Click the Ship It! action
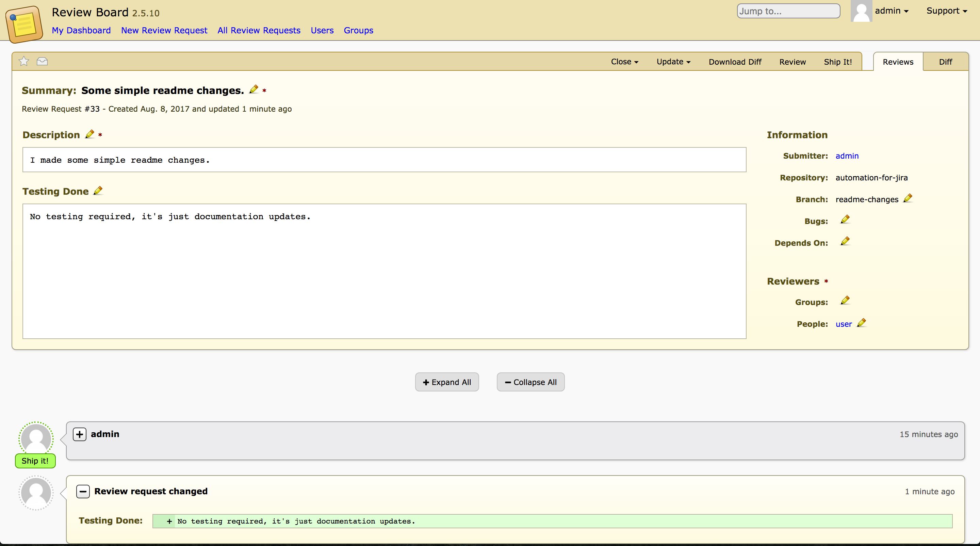Image resolution: width=980 pixels, height=546 pixels. click(838, 62)
